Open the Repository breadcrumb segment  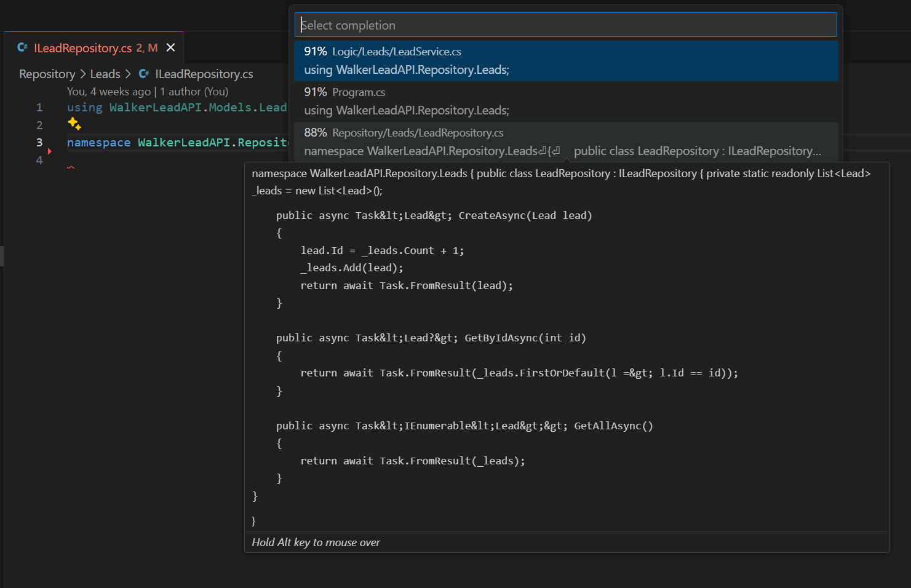[47, 74]
